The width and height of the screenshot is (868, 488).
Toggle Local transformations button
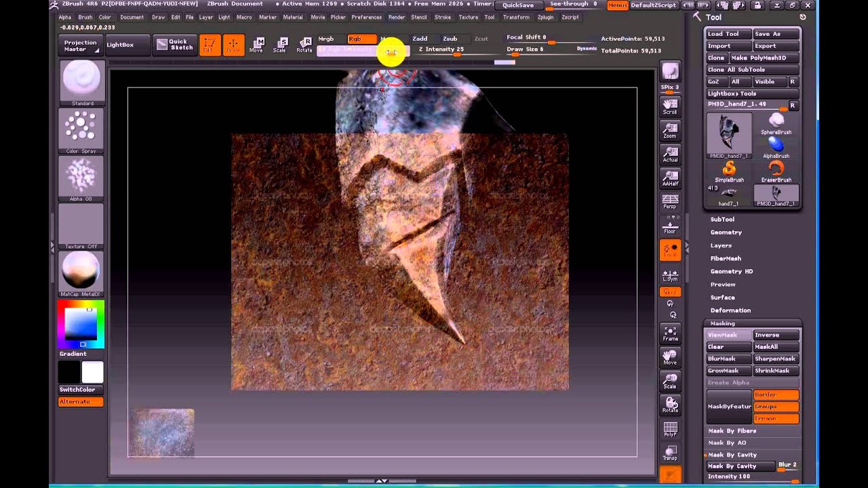[670, 250]
